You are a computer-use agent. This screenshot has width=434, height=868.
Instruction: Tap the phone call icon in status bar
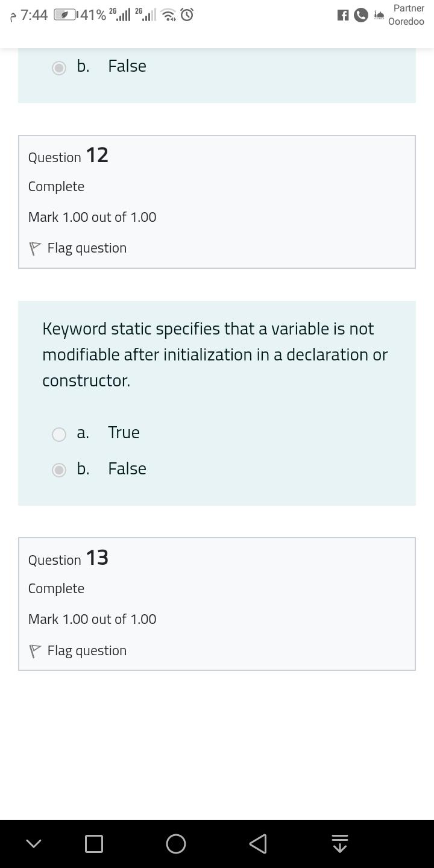tap(361, 16)
